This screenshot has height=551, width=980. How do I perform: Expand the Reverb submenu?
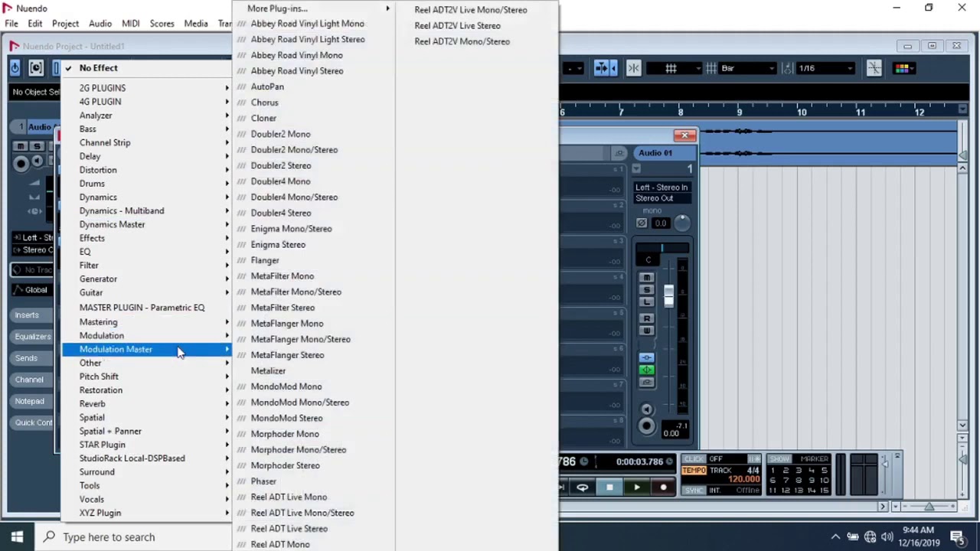[148, 403]
